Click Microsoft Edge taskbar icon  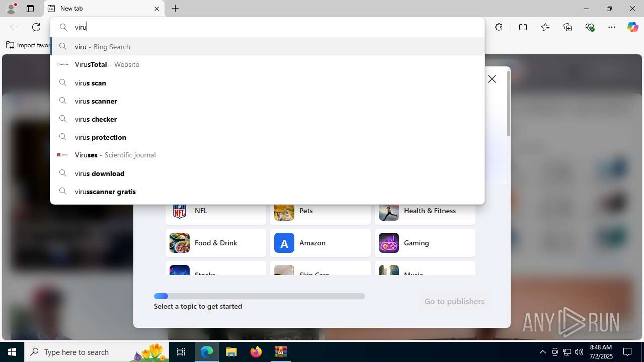[207, 352]
